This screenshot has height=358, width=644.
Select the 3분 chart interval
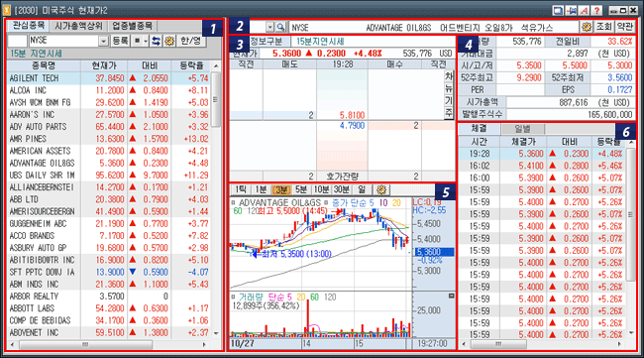point(281,189)
